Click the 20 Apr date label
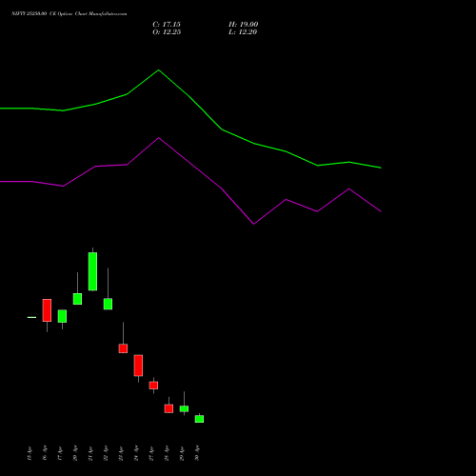Screen dimensions: 476x476 75,453
